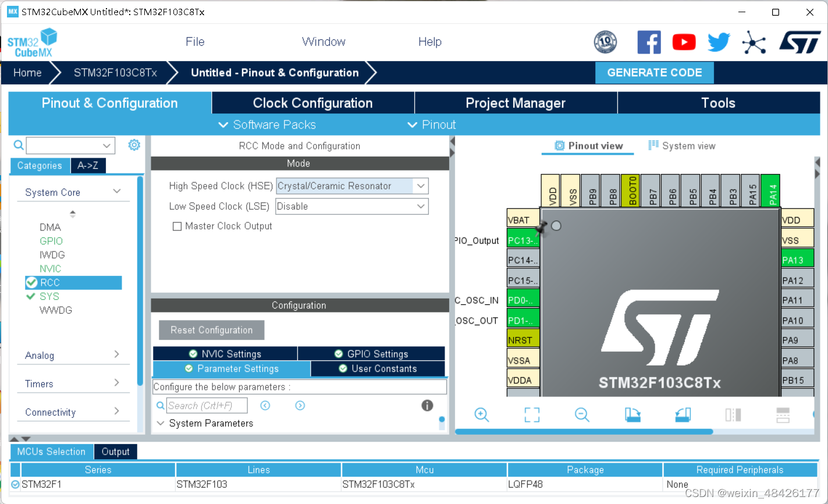Select GPIO in System Core list

coord(51,241)
